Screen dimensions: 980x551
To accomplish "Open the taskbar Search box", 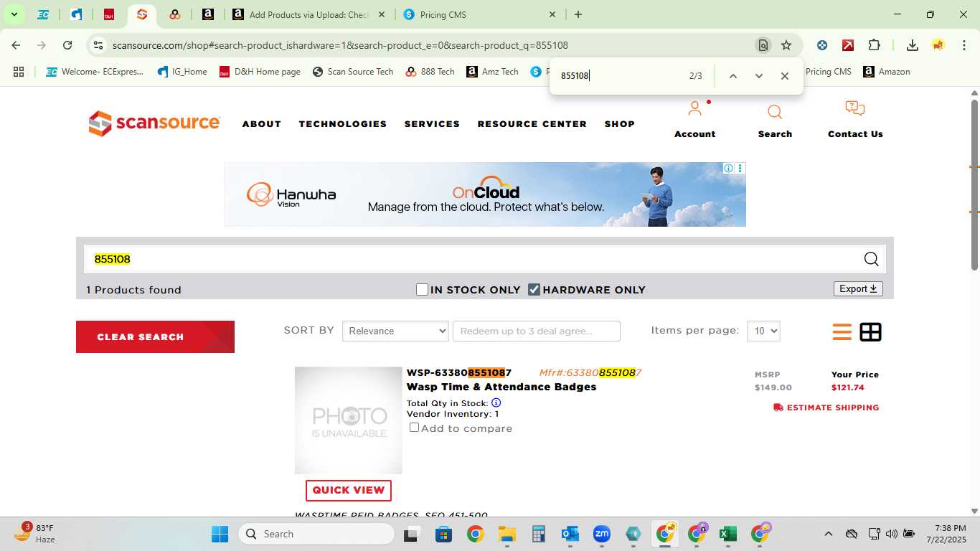I will pos(316,534).
